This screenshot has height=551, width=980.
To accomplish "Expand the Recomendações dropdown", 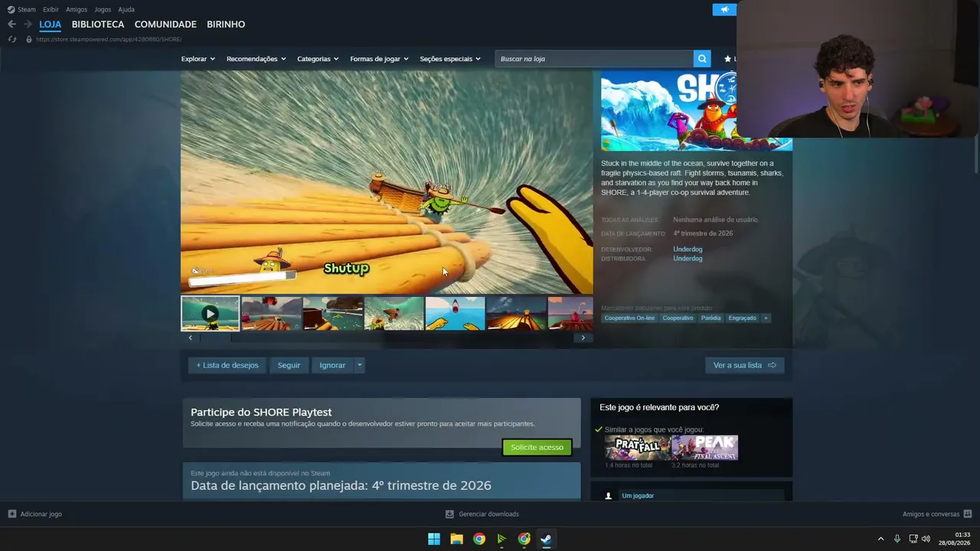I will coord(256,59).
